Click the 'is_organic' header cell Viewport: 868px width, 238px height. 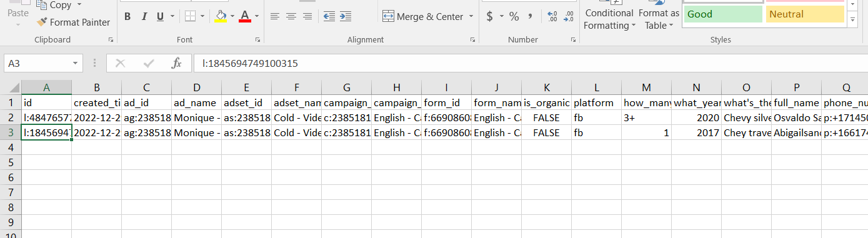pyautogui.click(x=546, y=102)
